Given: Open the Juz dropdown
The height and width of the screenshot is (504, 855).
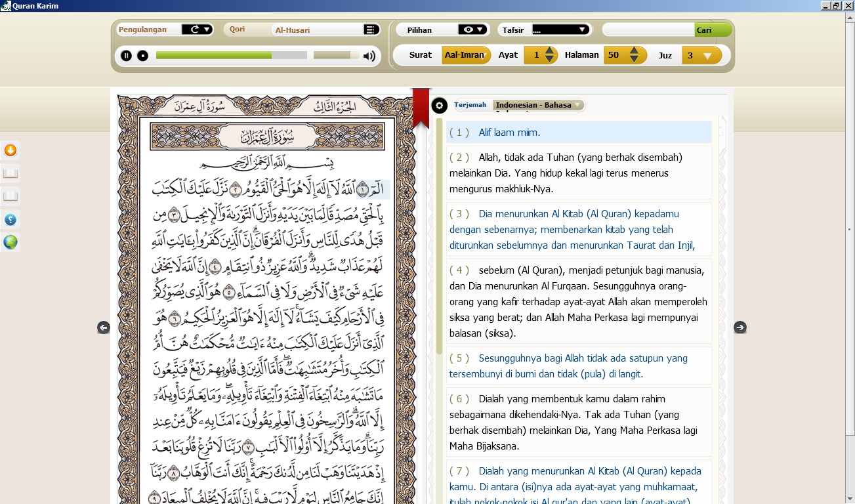Looking at the screenshot, I should point(701,55).
